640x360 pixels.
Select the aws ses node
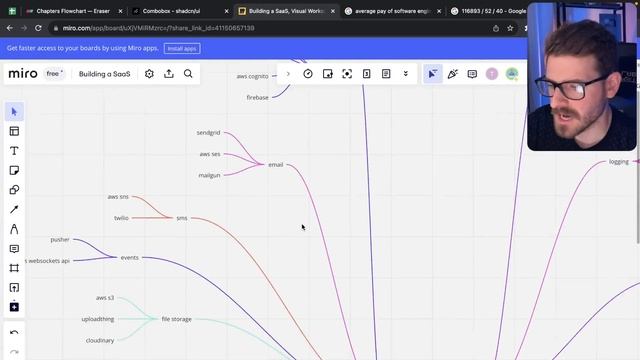pos(210,154)
